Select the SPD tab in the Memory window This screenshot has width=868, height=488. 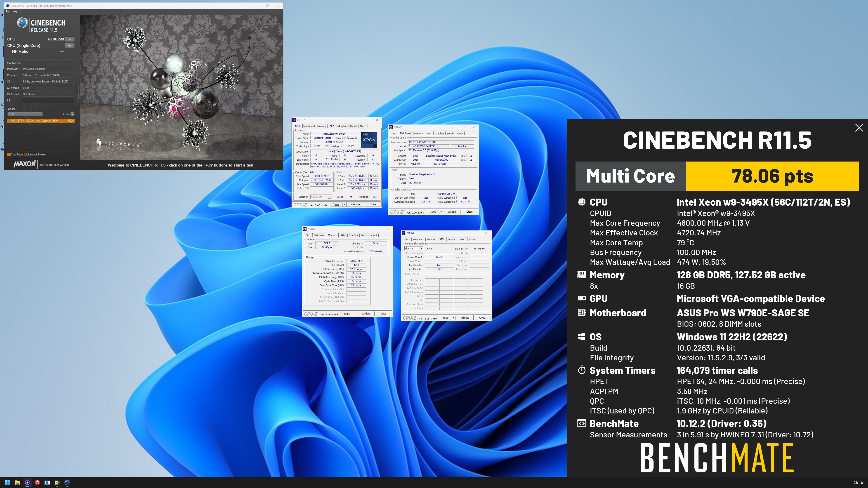(342, 235)
